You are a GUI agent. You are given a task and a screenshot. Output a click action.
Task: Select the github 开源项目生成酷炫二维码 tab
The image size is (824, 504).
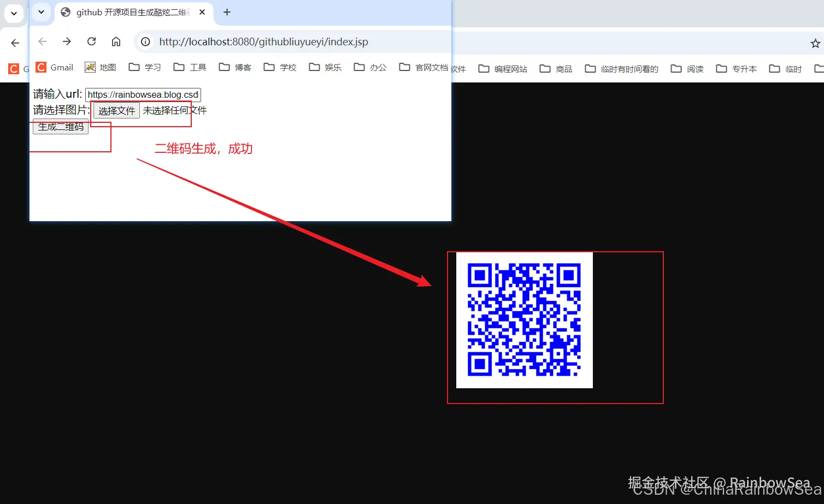[133, 12]
